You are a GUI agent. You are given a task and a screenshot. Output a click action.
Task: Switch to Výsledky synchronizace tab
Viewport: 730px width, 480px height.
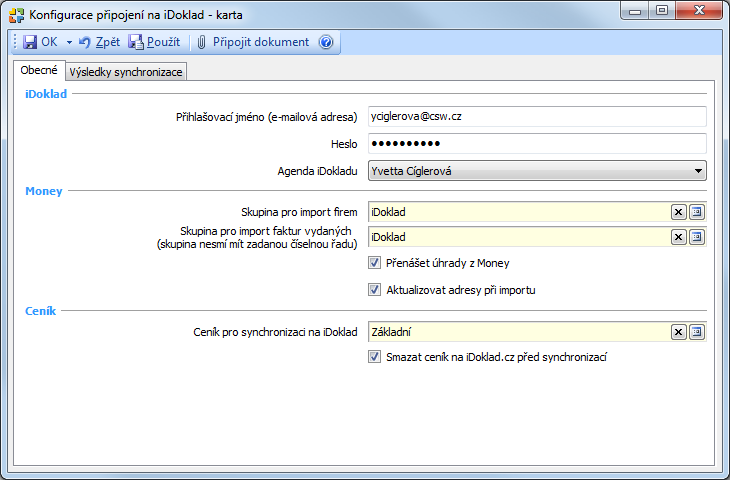[126, 72]
